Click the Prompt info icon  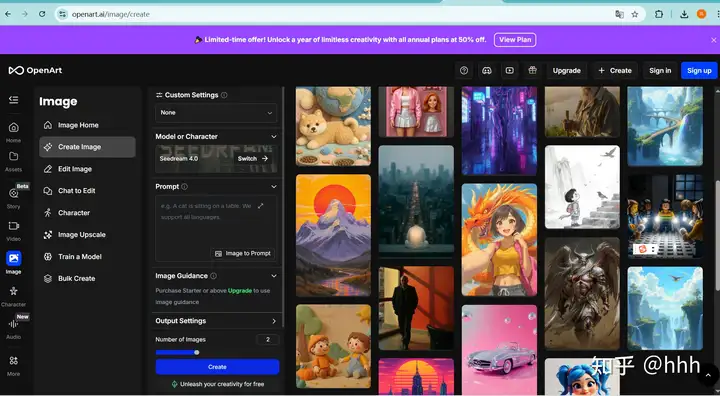(x=185, y=187)
